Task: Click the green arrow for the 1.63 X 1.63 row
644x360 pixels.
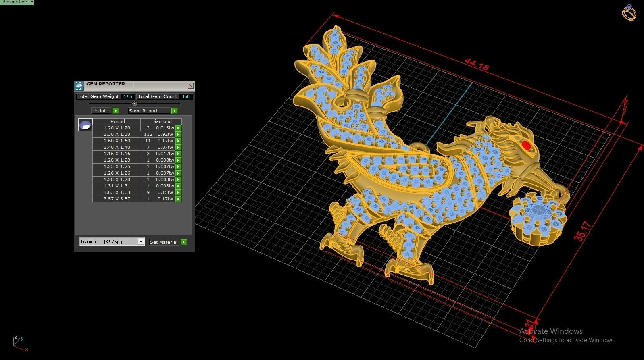Action: tap(178, 192)
